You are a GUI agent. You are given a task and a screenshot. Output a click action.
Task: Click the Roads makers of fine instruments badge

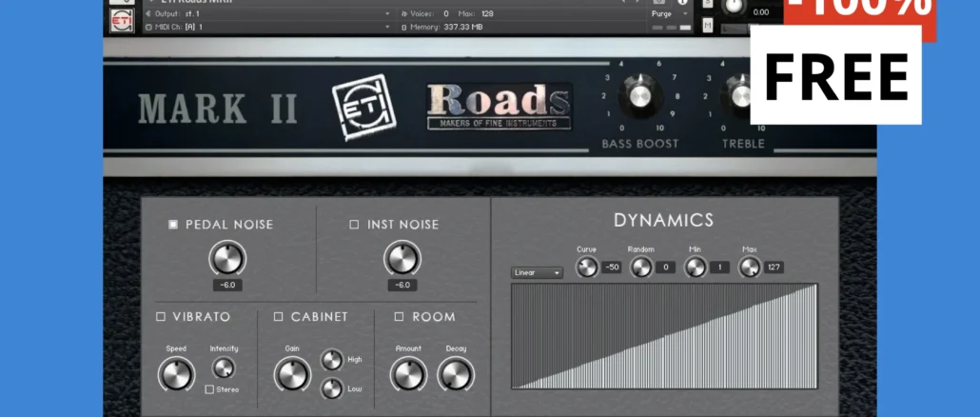click(x=500, y=107)
